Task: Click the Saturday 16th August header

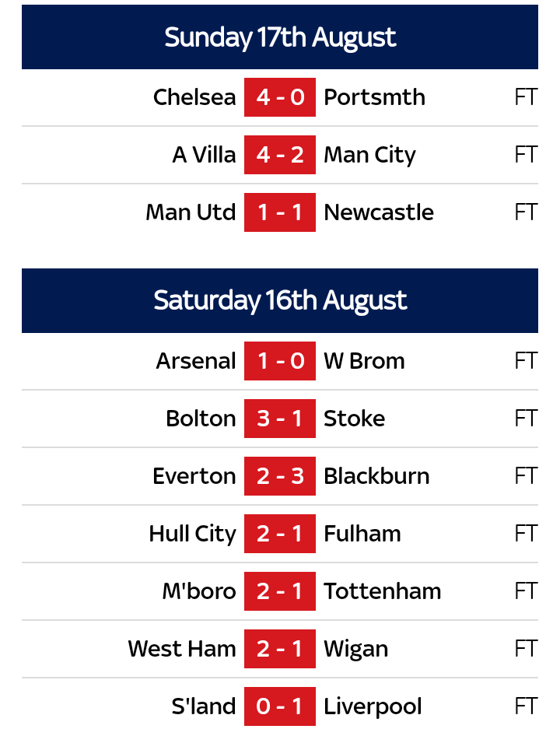Action: pyautogui.click(x=280, y=300)
